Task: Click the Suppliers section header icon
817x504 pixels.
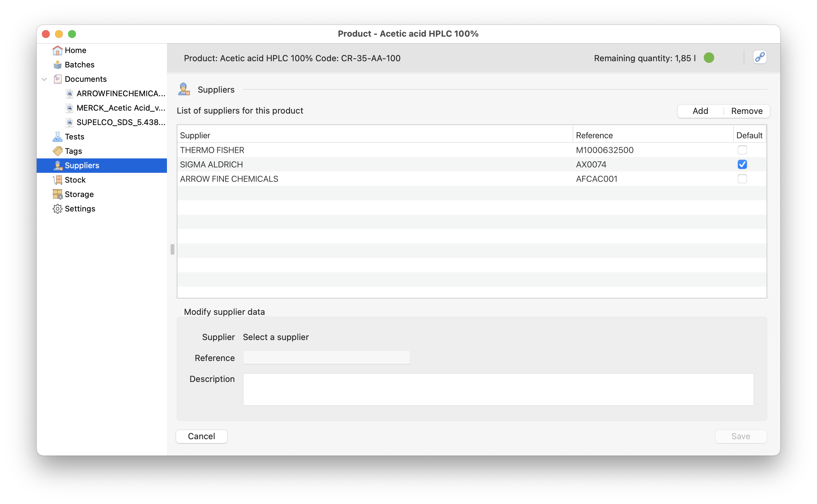Action: (x=184, y=89)
